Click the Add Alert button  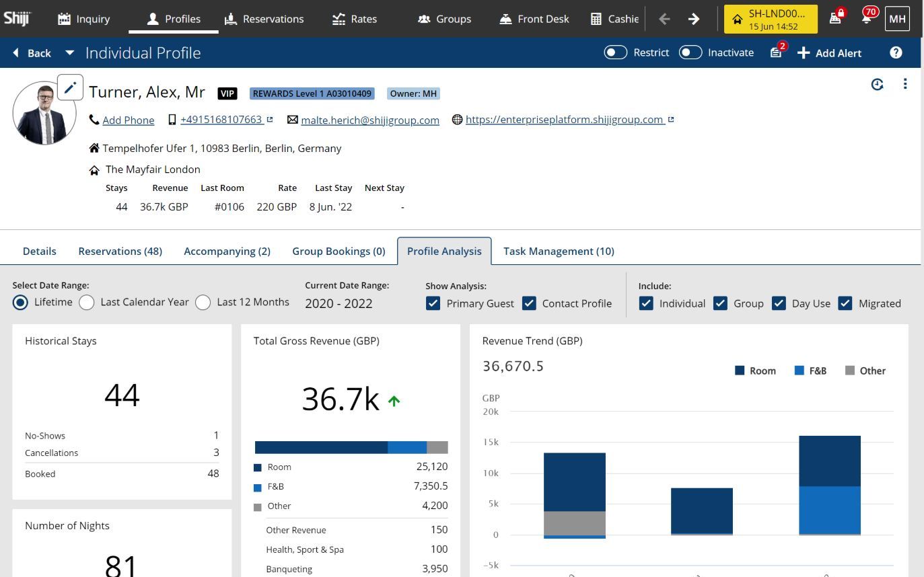pyautogui.click(x=829, y=53)
